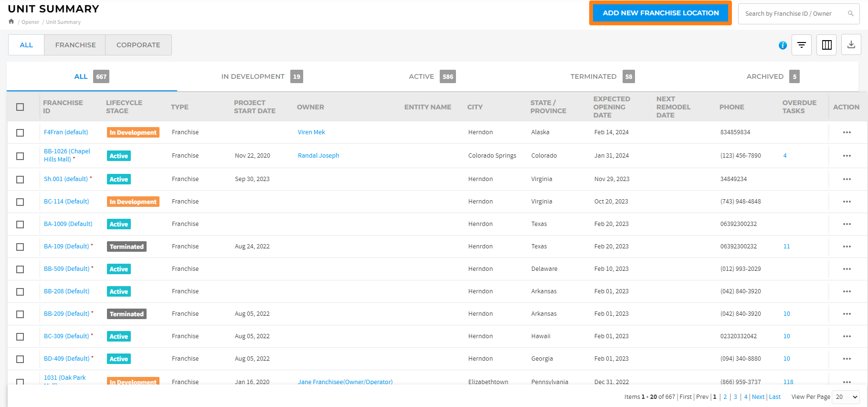Open action menu for BA-1009 (Default) row
868x407 pixels.
[x=847, y=224]
